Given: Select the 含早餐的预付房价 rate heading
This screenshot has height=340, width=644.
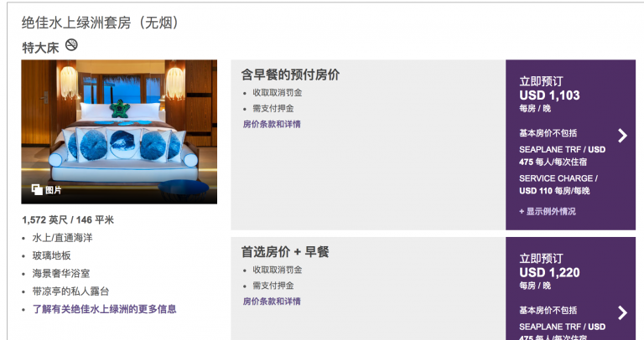Looking at the screenshot, I should coord(290,75).
